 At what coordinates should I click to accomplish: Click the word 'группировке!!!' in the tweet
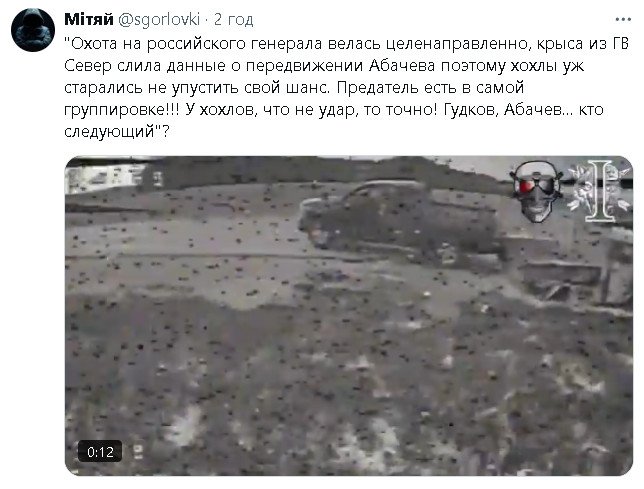click(122, 110)
